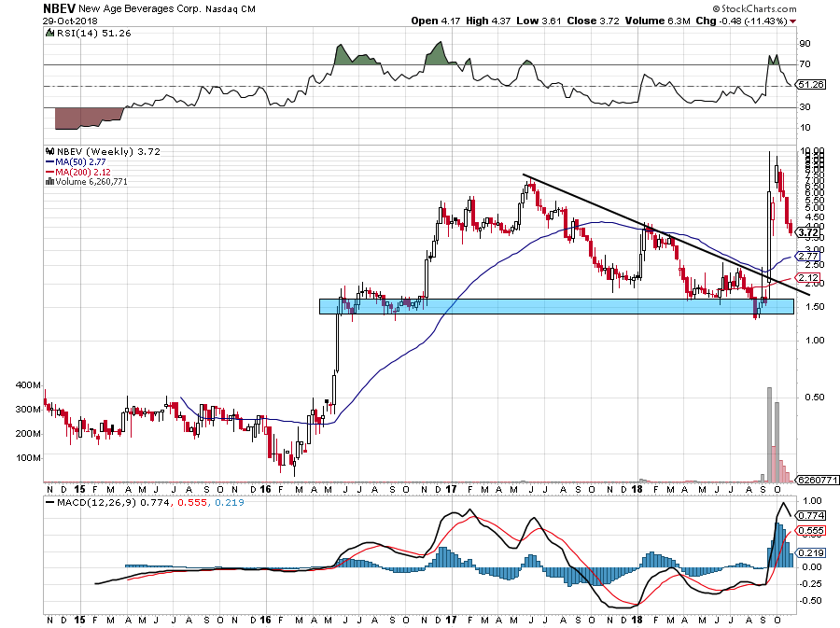
Task: Click the Low 3.61 quote value
Action: tap(539, 21)
